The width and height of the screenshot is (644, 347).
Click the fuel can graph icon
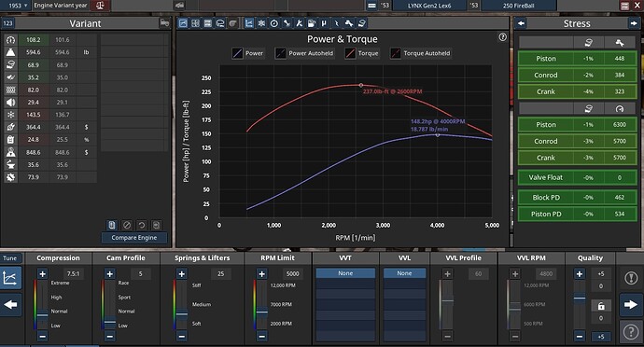(x=312, y=23)
